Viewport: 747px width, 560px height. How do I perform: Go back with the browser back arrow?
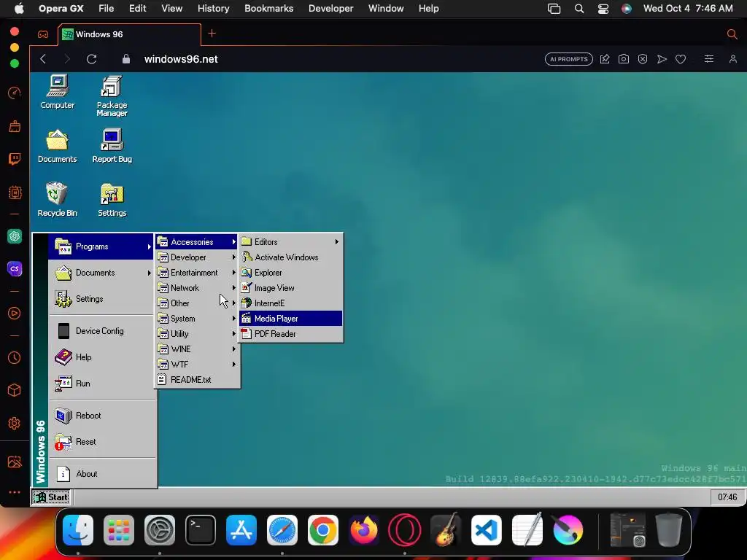tap(43, 59)
